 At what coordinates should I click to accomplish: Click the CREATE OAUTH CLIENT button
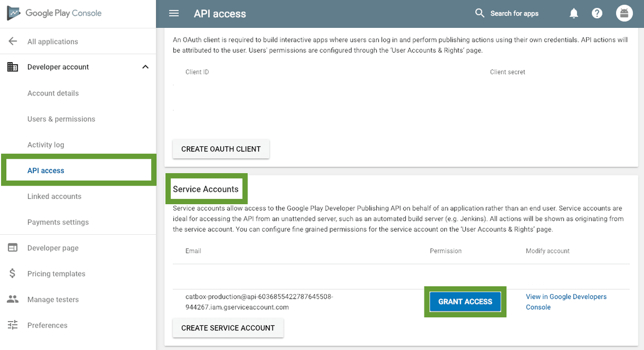[x=221, y=149]
